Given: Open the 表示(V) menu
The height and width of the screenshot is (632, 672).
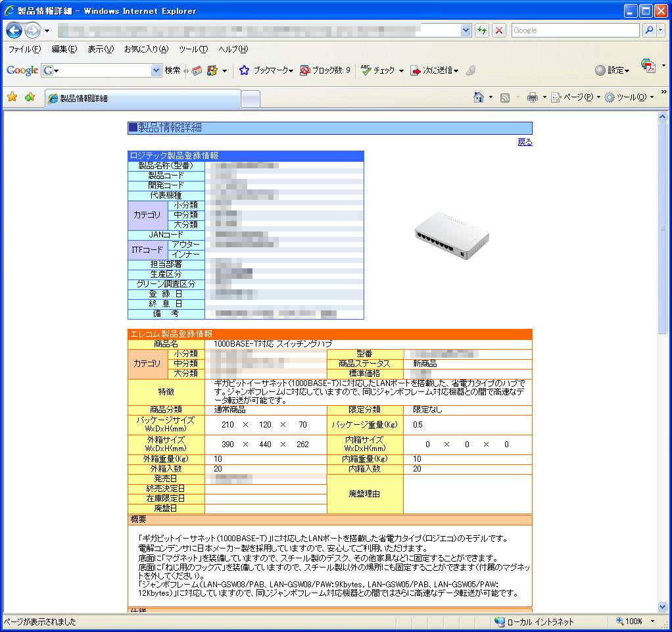Looking at the screenshot, I should (x=101, y=49).
